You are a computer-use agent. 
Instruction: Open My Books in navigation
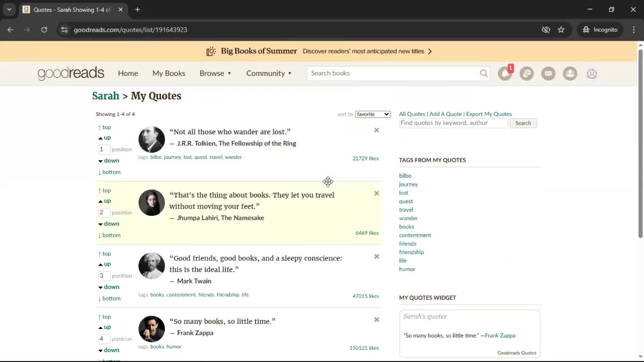(x=169, y=73)
